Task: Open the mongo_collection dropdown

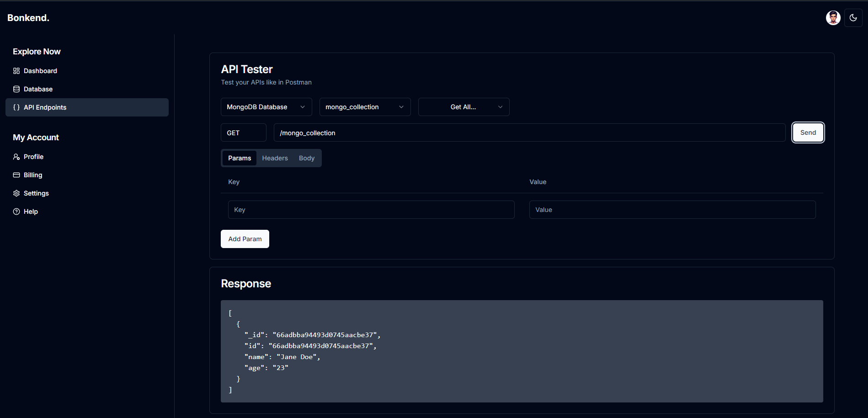Action: click(x=365, y=107)
